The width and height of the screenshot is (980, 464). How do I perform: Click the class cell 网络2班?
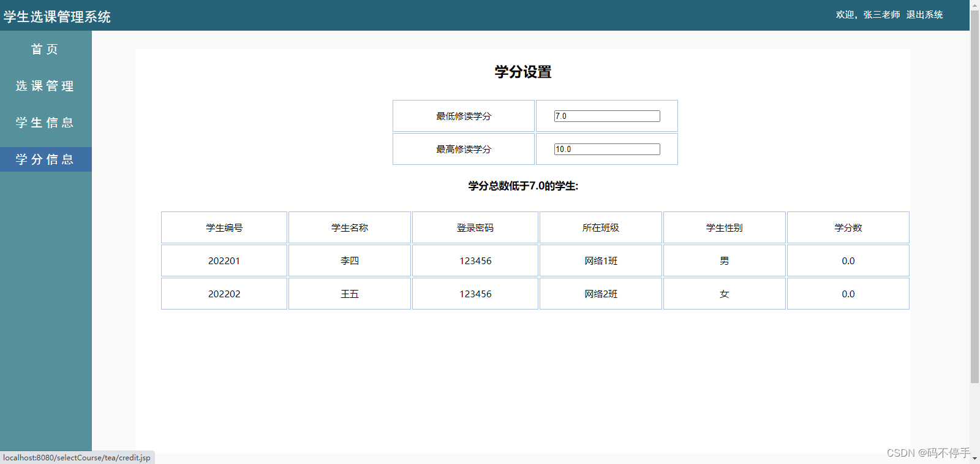click(x=601, y=294)
